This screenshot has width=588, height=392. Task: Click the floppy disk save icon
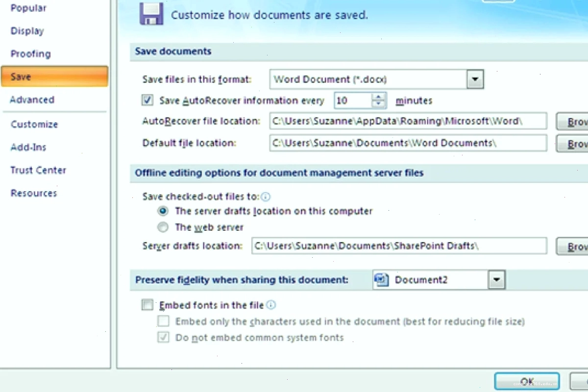151,14
